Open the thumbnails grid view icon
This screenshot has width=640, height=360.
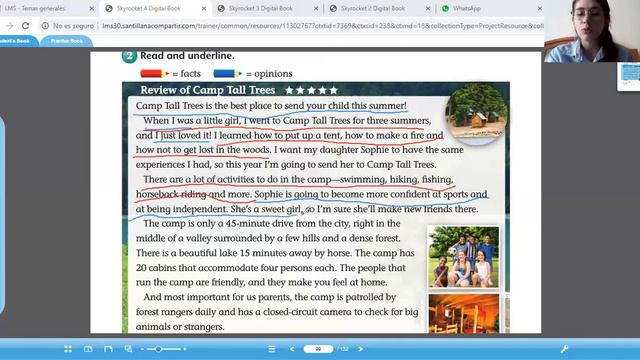[68, 349]
